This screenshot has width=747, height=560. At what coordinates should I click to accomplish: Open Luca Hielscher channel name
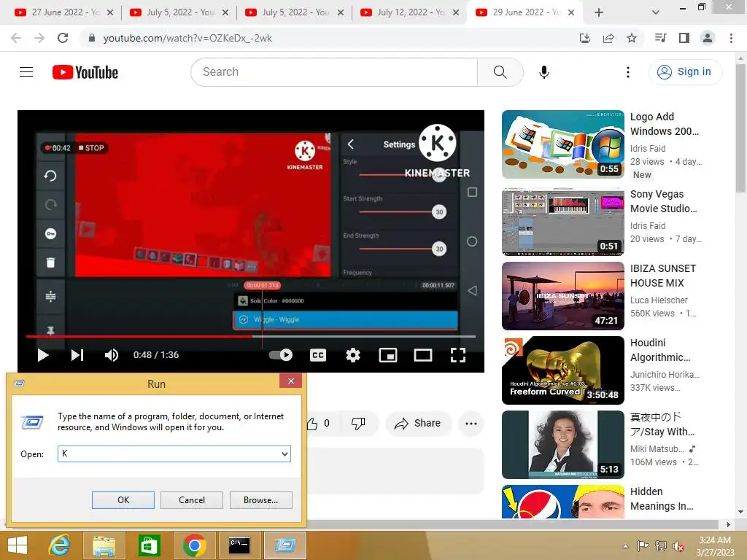coord(659,300)
